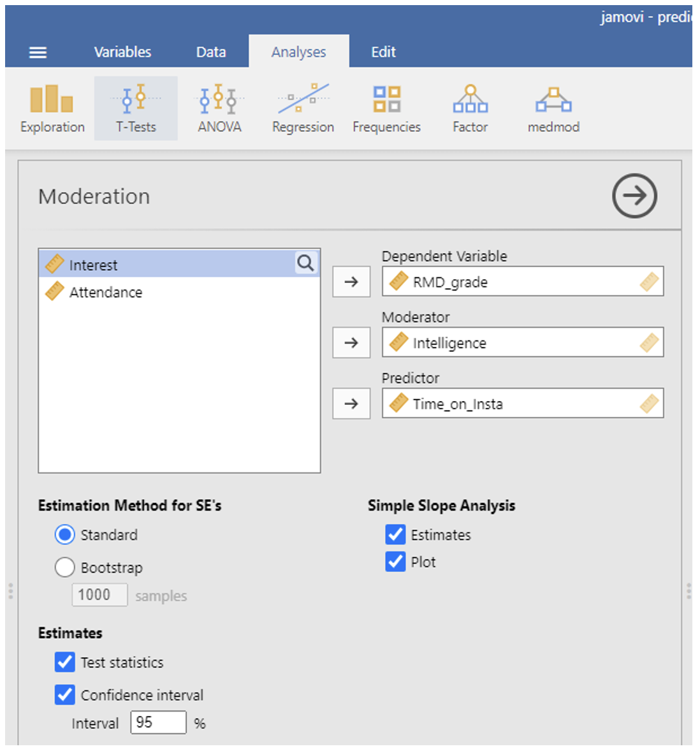Click the hamburger main menu icon
This screenshot has height=751, width=700.
pyautogui.click(x=38, y=52)
